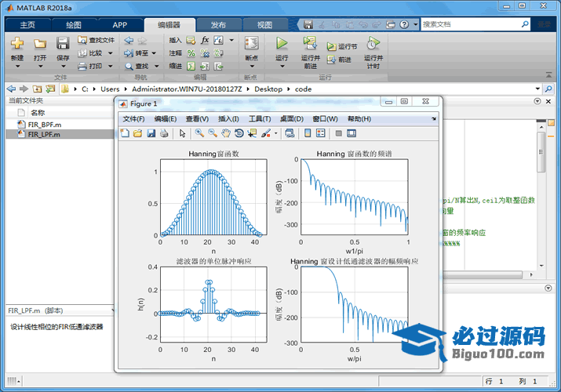This screenshot has height=392, width=561.
Task: Click the Show Plot Tools and Dock icon
Action: point(352,133)
